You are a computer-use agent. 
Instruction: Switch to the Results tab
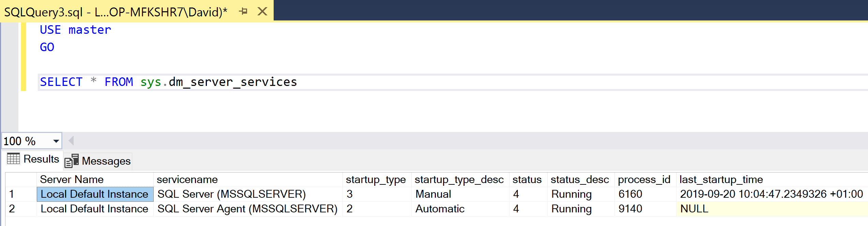[x=33, y=159]
